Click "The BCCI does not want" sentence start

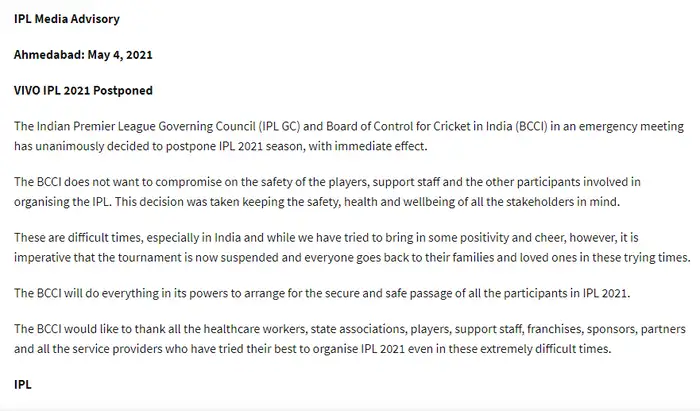click(82, 181)
